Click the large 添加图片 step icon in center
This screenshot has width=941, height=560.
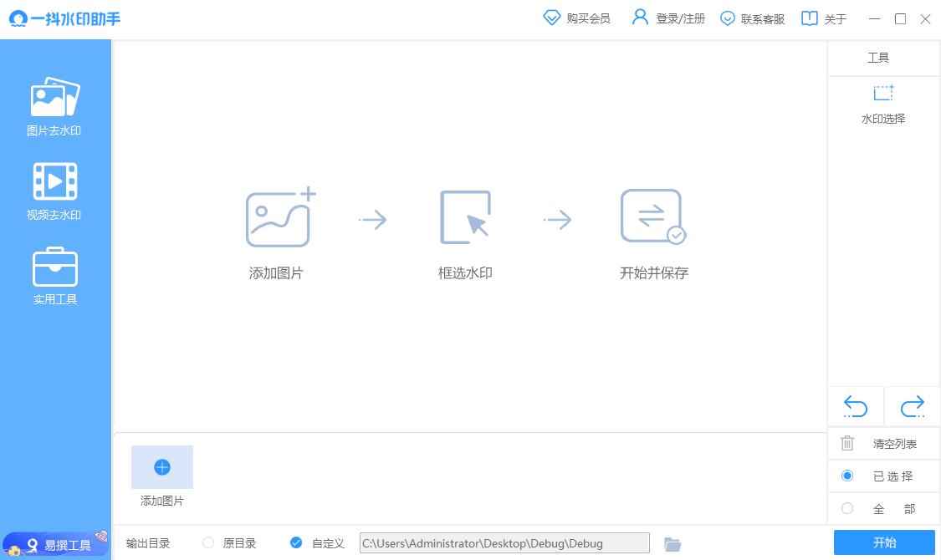tap(280, 216)
